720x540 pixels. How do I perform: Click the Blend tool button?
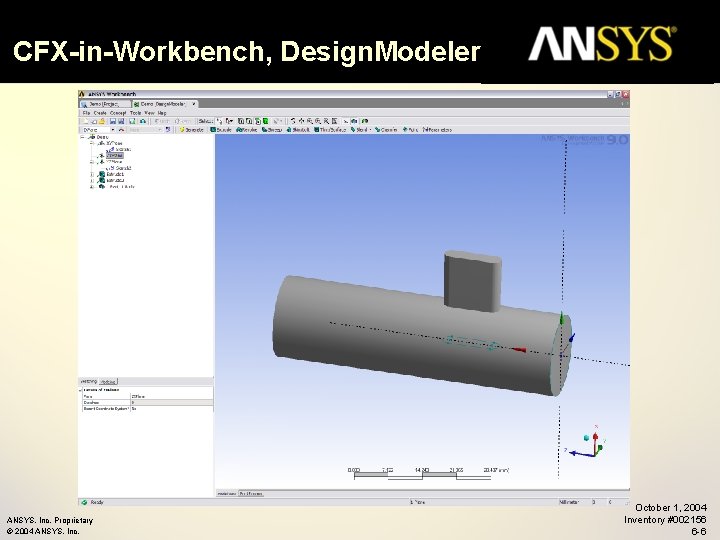(x=360, y=130)
